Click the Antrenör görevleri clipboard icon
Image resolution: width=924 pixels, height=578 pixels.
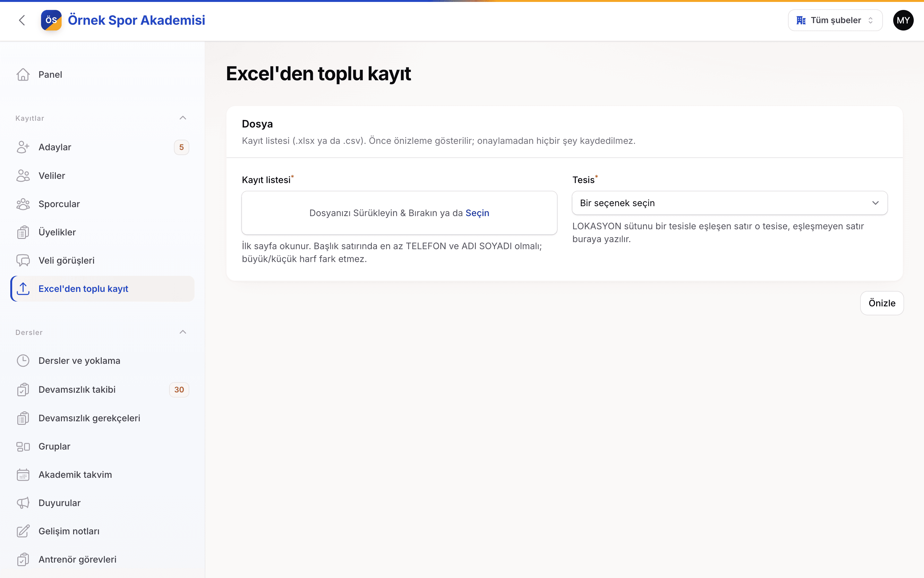pos(23,559)
